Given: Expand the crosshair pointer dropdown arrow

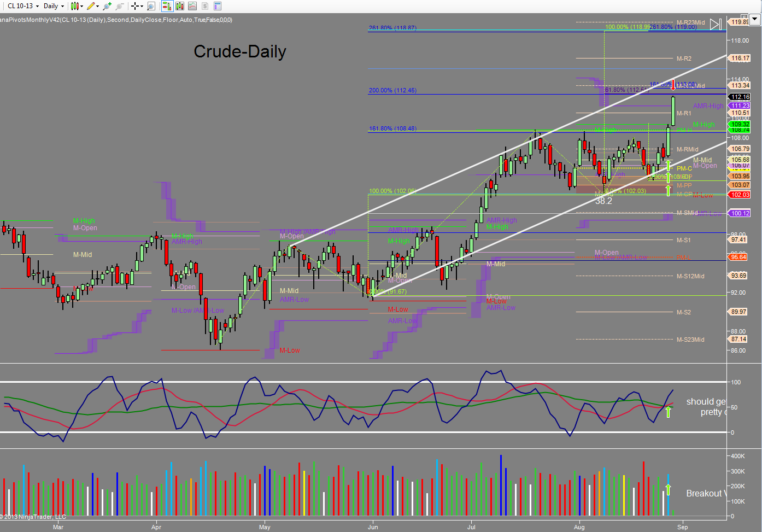Looking at the screenshot, I should point(141,6).
